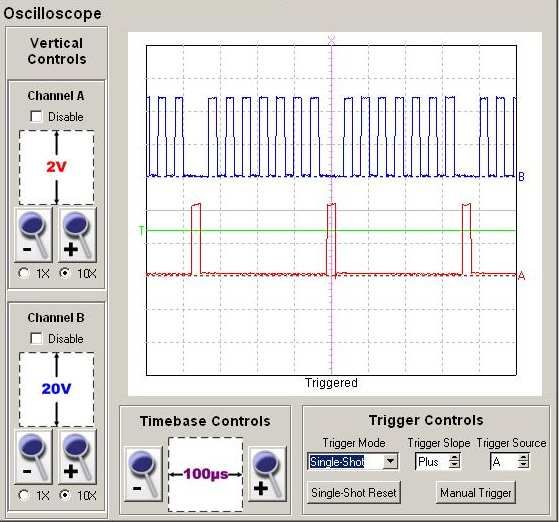Click Trigger Slope spinner up arrow
This screenshot has height=522, width=559.
[x=454, y=458]
